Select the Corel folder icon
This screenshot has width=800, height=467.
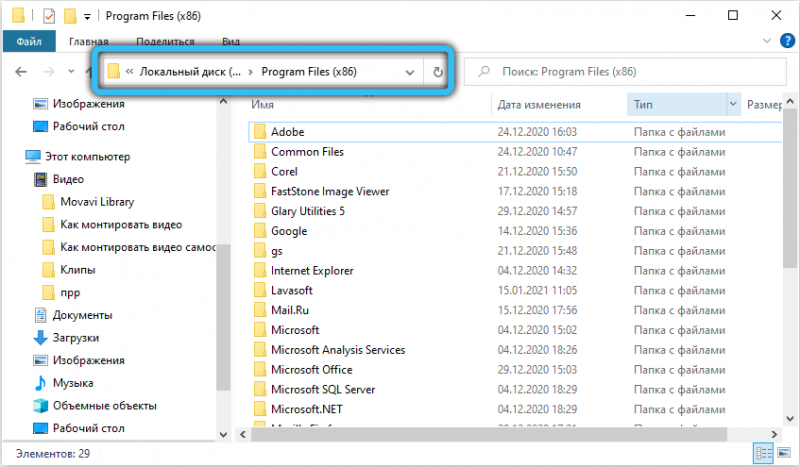coord(260,171)
